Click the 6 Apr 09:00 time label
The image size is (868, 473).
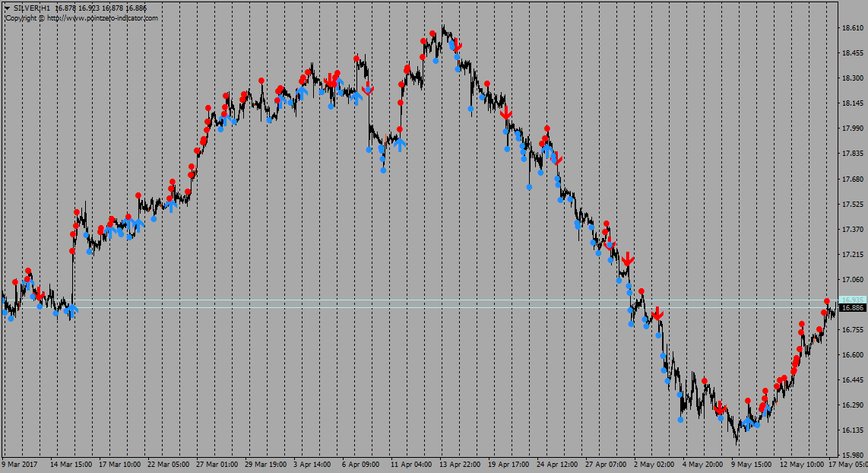pyautogui.click(x=360, y=465)
